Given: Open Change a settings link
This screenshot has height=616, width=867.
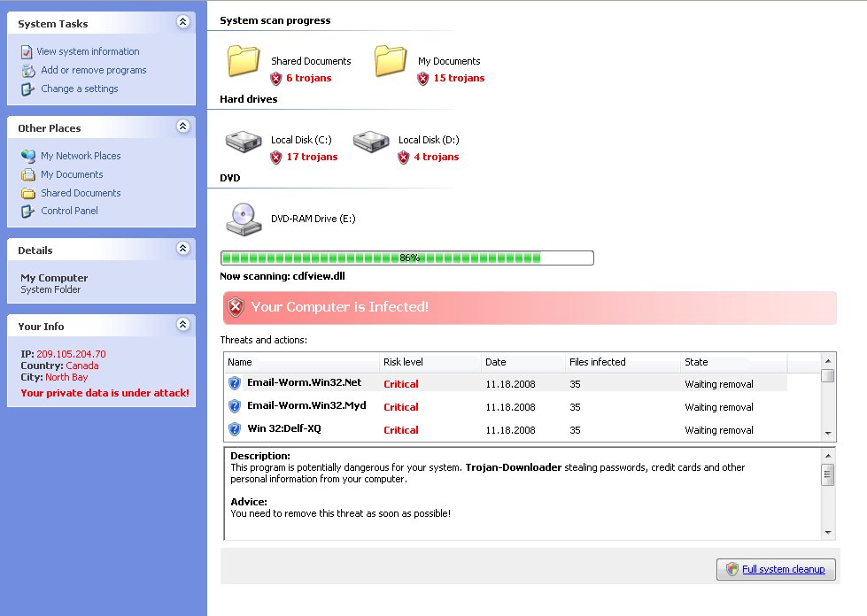Looking at the screenshot, I should tap(79, 89).
